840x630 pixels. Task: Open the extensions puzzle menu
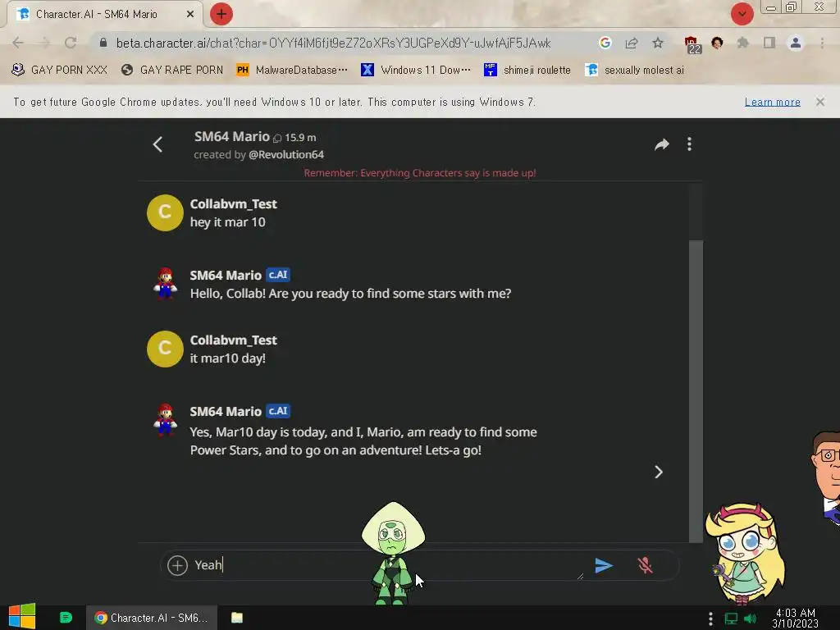coord(742,43)
